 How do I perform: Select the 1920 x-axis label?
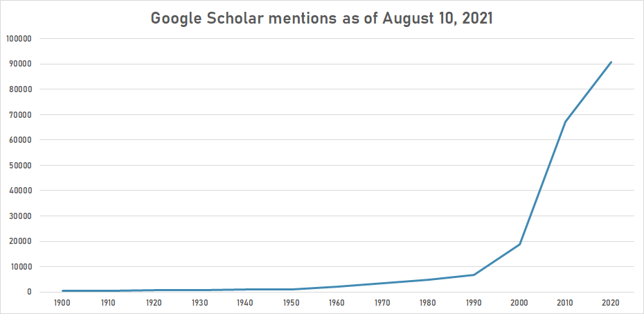(154, 303)
